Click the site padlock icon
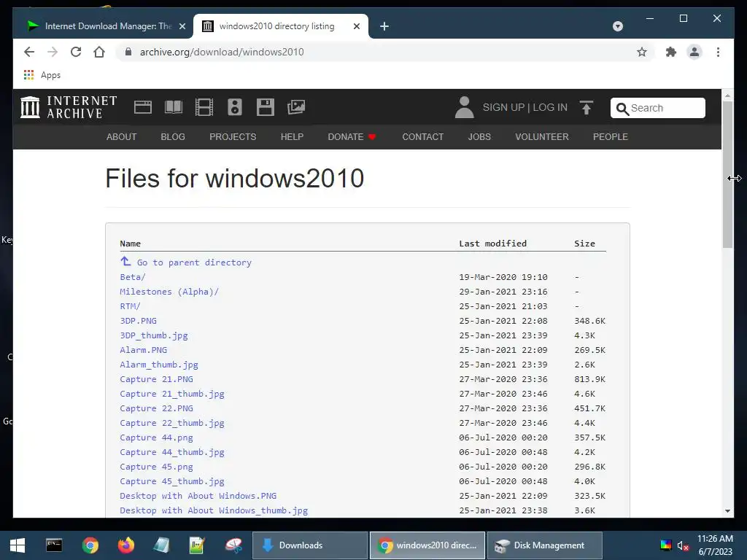The height and width of the screenshot is (560, 747). pyautogui.click(x=128, y=52)
